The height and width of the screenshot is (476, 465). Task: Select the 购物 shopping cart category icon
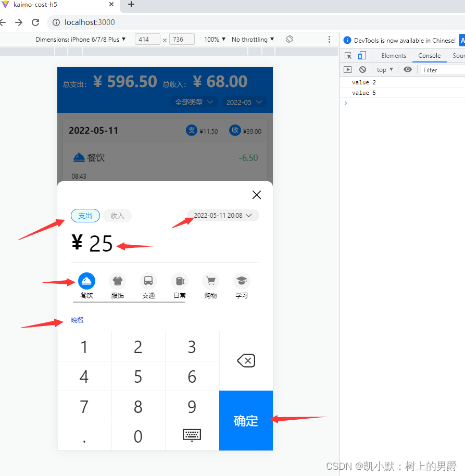[211, 281]
